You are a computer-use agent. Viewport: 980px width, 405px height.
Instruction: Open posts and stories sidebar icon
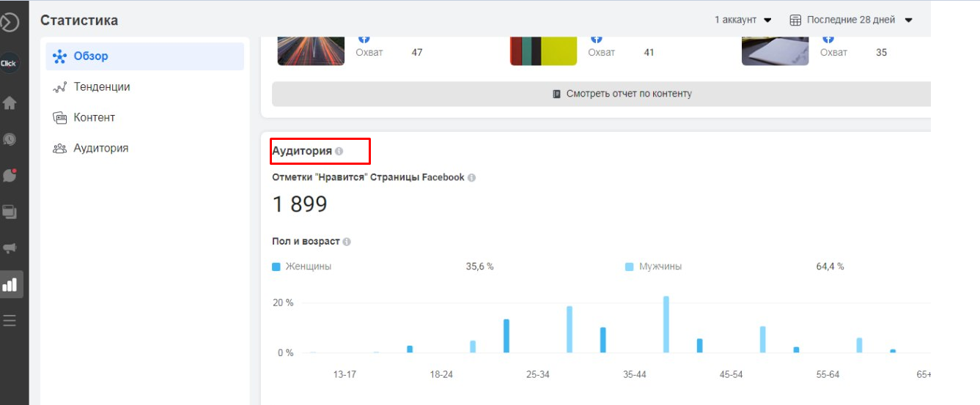click(10, 212)
